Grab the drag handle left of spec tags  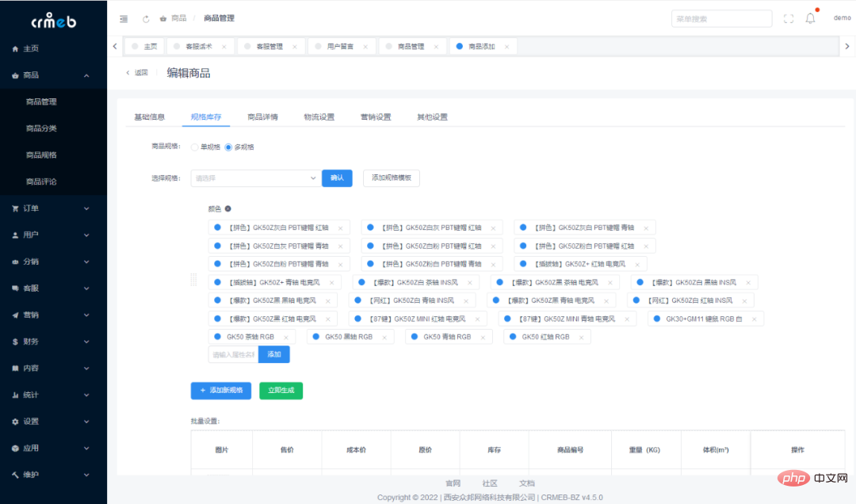(193, 280)
